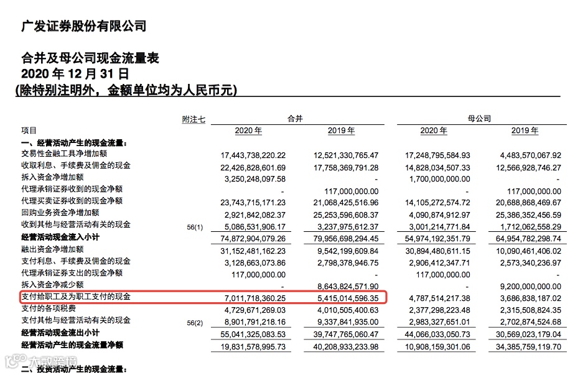Image resolution: width=588 pixels, height=373 pixels.
Task: Click value 22,426,828,601.69
Action: [253, 168]
